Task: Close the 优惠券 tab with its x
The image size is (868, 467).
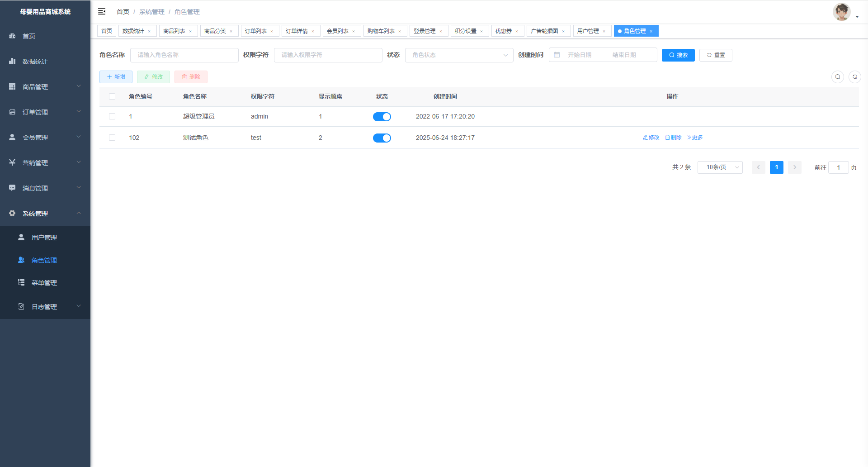Action: [517, 31]
